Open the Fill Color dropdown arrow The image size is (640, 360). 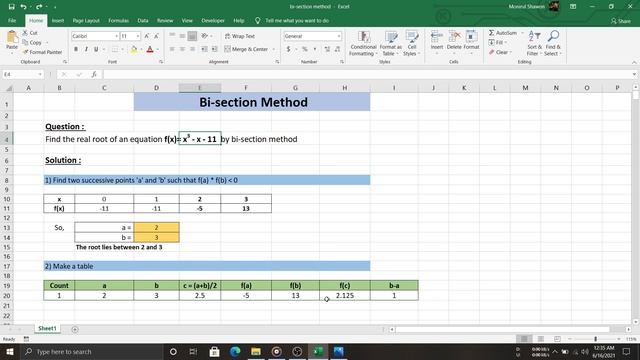(141, 49)
